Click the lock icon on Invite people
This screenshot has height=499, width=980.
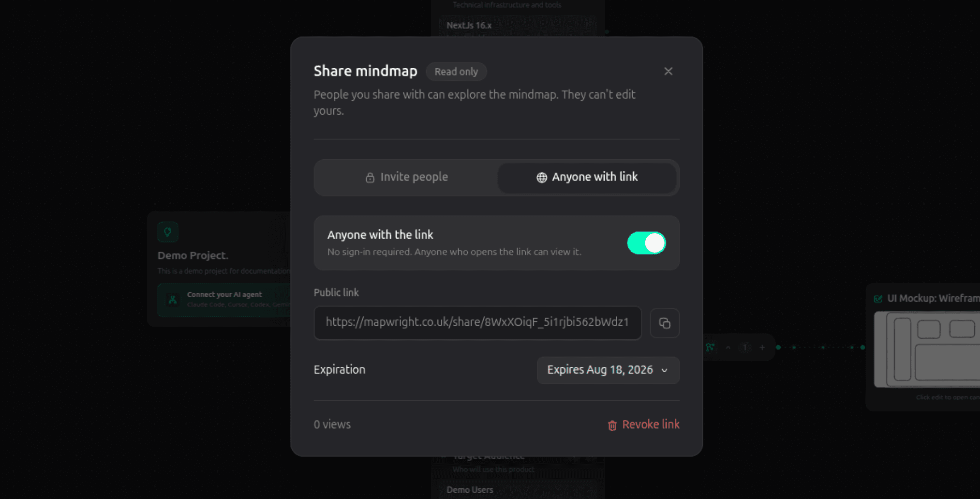click(x=370, y=178)
